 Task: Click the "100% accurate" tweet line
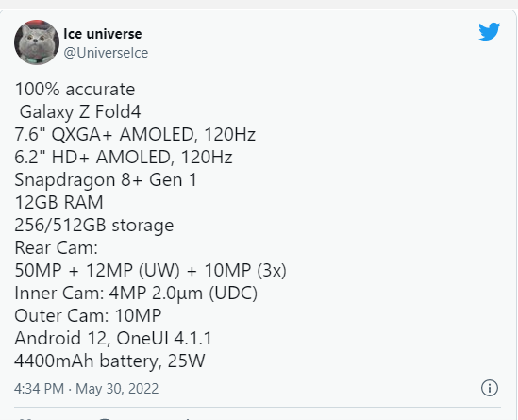[75, 90]
